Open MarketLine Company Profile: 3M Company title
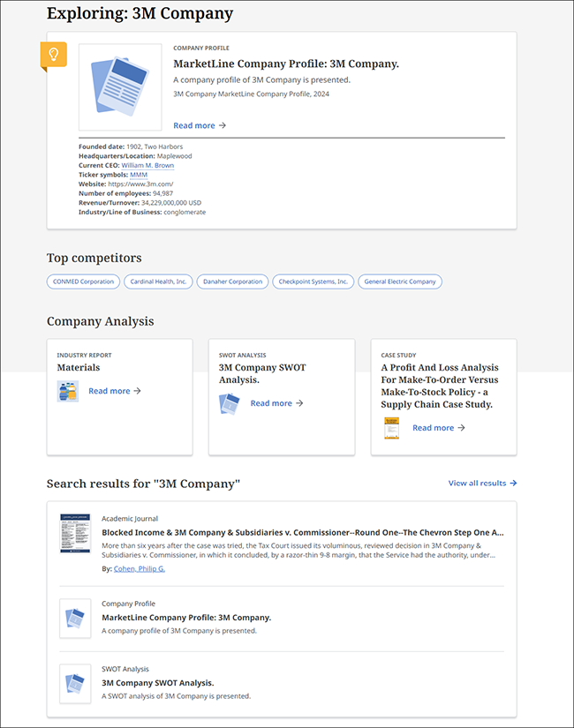 (286, 64)
